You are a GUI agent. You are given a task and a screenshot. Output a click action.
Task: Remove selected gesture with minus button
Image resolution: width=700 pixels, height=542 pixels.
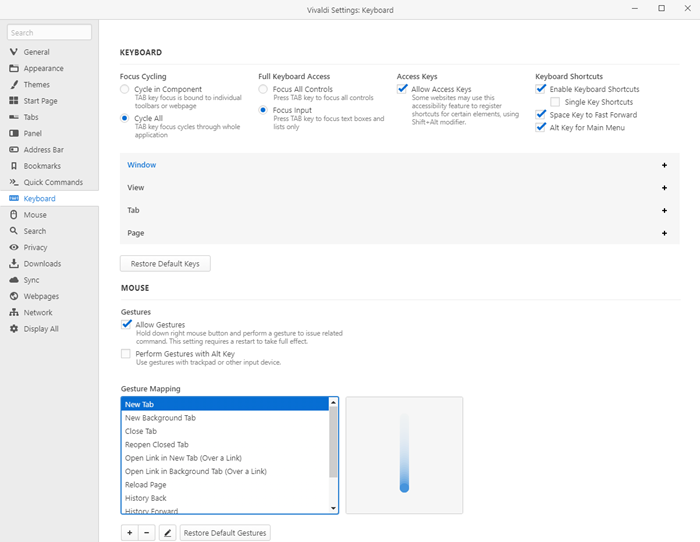(146, 533)
